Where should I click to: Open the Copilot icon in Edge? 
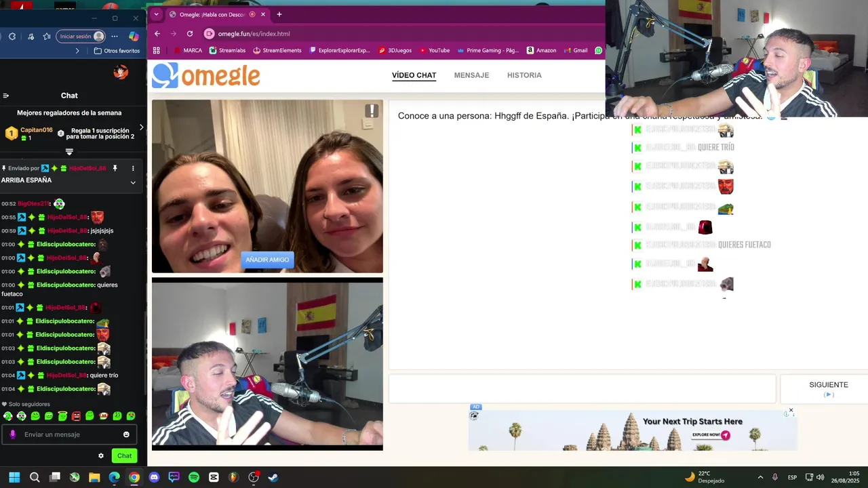[134, 37]
